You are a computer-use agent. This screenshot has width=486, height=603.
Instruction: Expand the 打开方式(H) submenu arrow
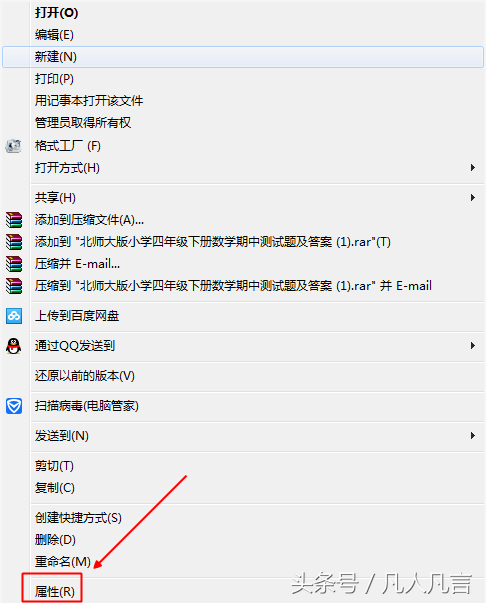click(x=473, y=168)
